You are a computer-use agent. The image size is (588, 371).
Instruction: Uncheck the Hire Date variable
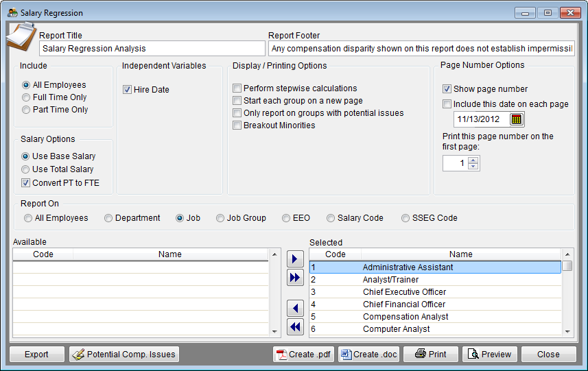coord(127,90)
